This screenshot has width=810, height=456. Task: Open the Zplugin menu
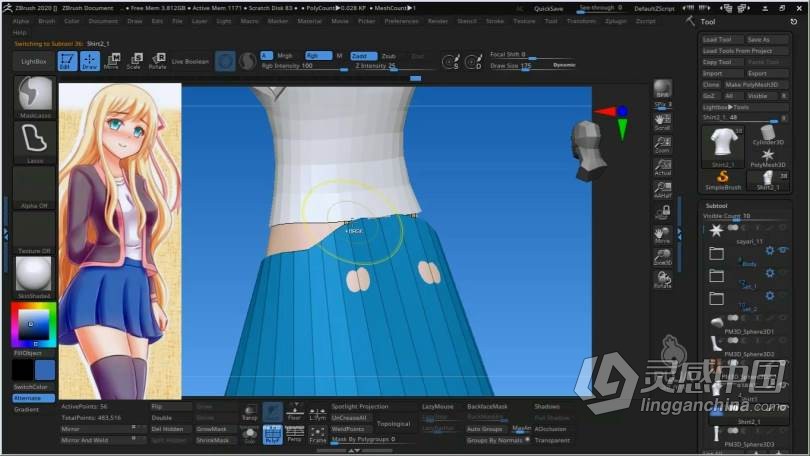tap(615, 21)
